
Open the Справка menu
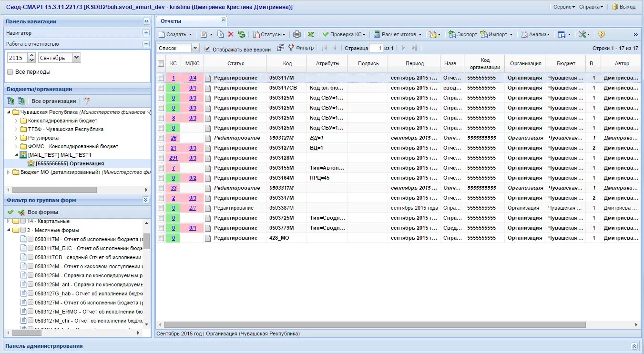(591, 7)
